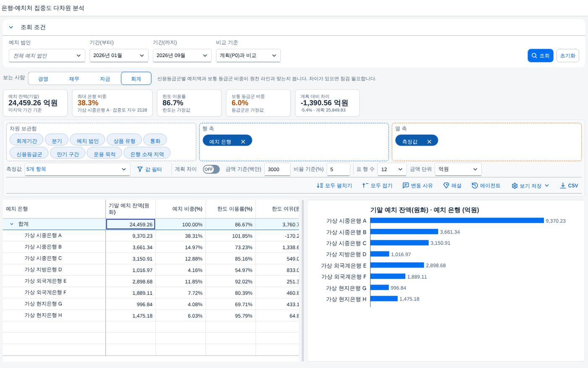Image resolution: width=588 pixels, height=368 pixels.
Task: Click the 최대 은행 비중 38.3% card
Action: click(x=112, y=103)
